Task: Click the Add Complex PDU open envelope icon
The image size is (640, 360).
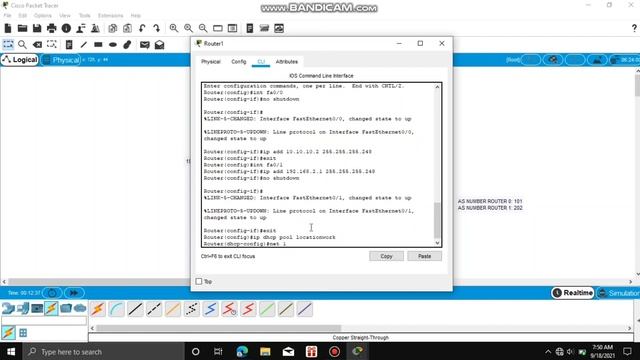Action: (x=160, y=44)
